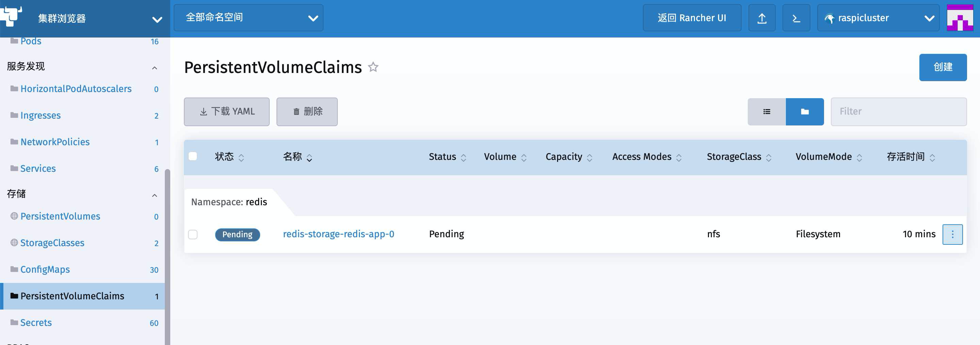980x345 pixels.
Task: Click folder icon next to Ingresses
Action: click(14, 115)
